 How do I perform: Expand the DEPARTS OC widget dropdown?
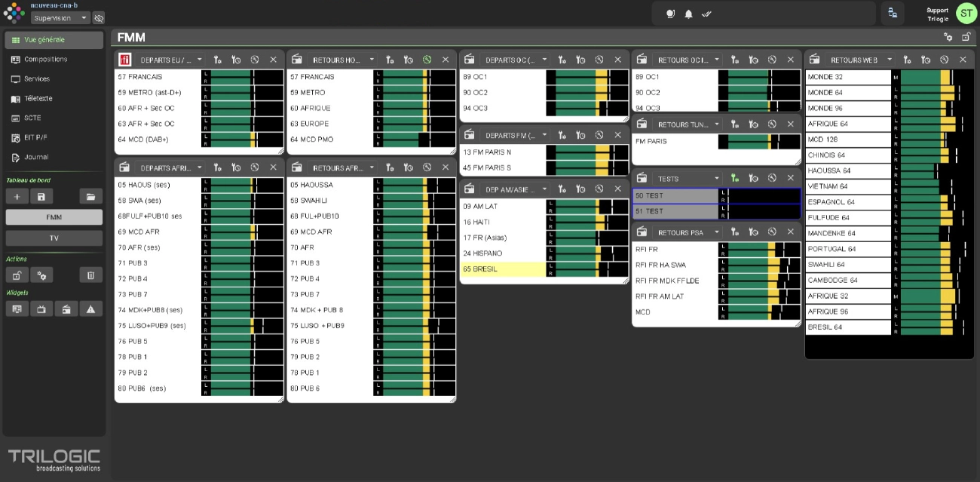pos(544,60)
